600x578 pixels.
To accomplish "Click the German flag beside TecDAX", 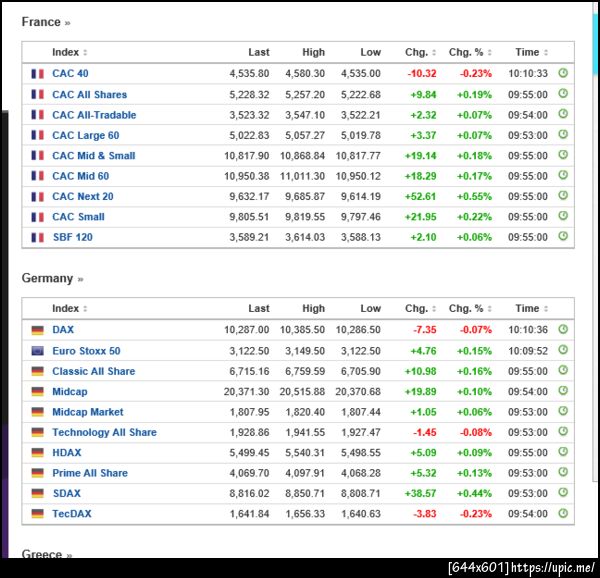I will [38, 514].
